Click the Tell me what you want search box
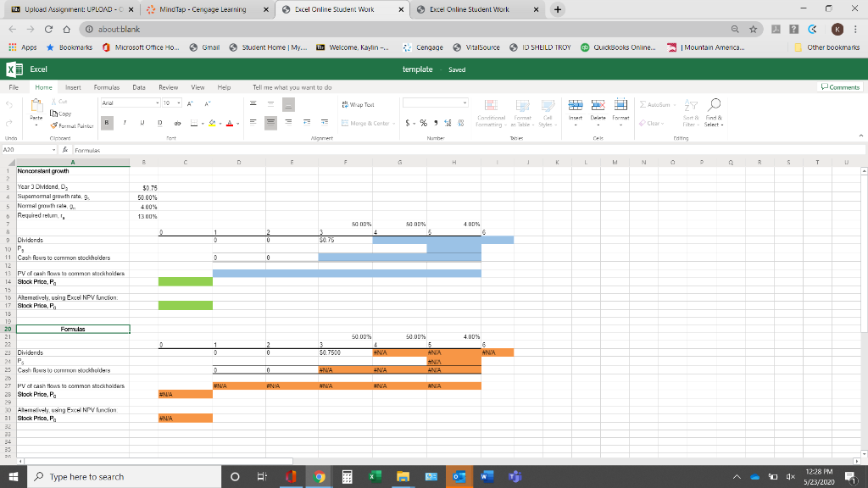868x488 pixels. (x=292, y=87)
